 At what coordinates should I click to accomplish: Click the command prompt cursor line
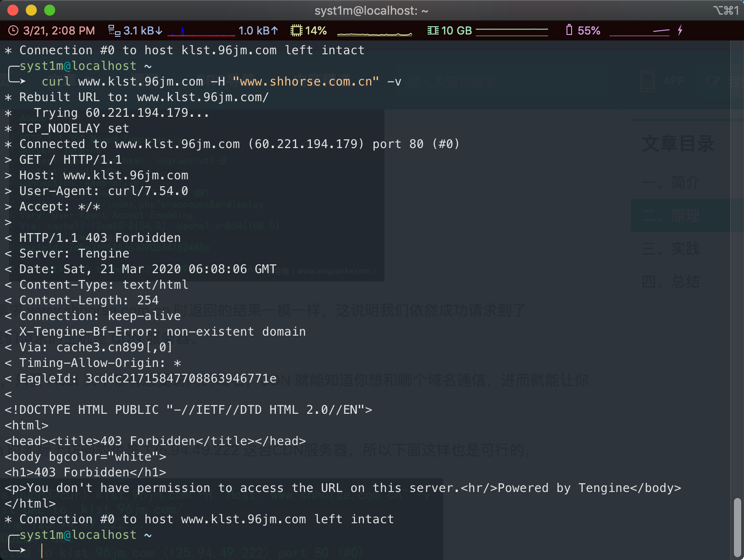tap(42, 550)
